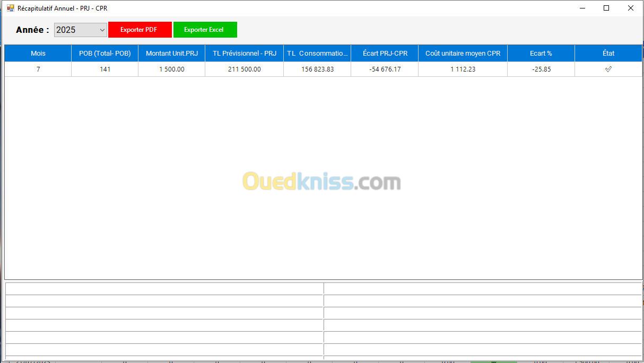Select the cell with value 156 823.83

tap(317, 69)
